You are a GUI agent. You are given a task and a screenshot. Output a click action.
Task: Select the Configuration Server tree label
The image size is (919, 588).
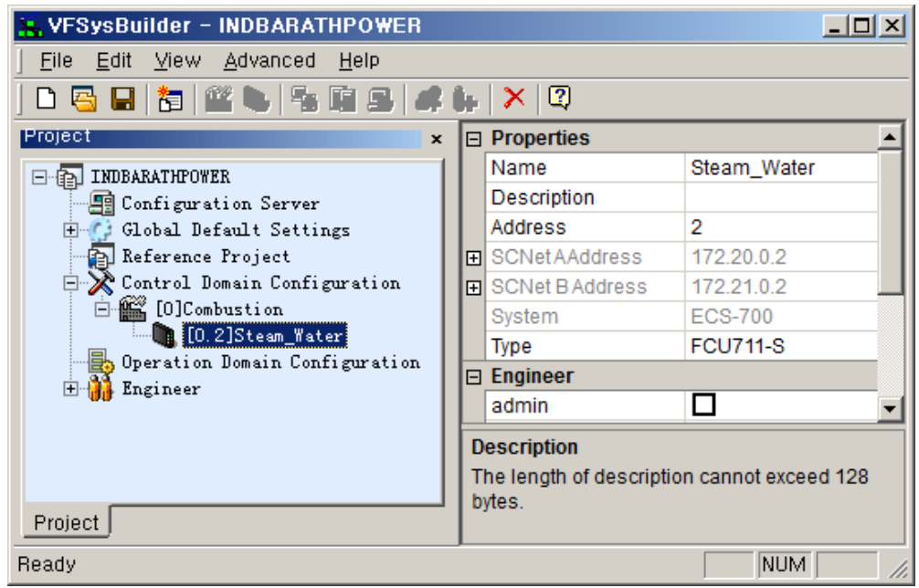point(220,204)
